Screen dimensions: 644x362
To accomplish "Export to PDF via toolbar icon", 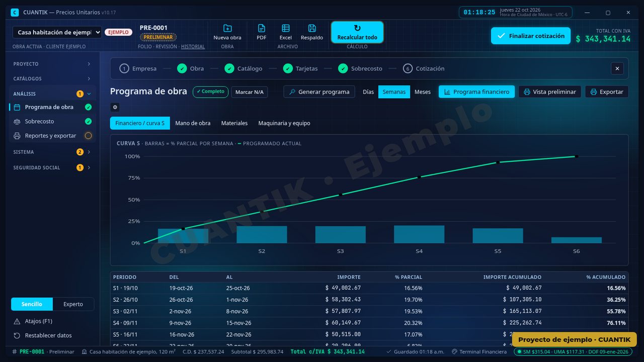I will (x=262, y=28).
